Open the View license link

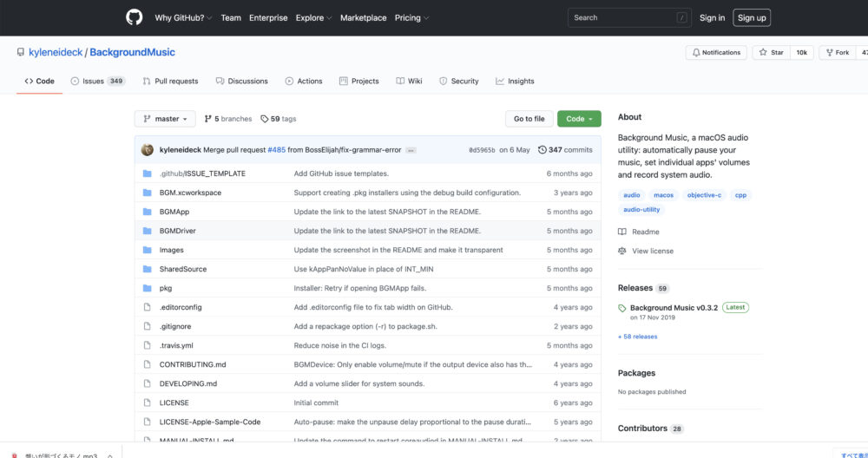tap(653, 252)
